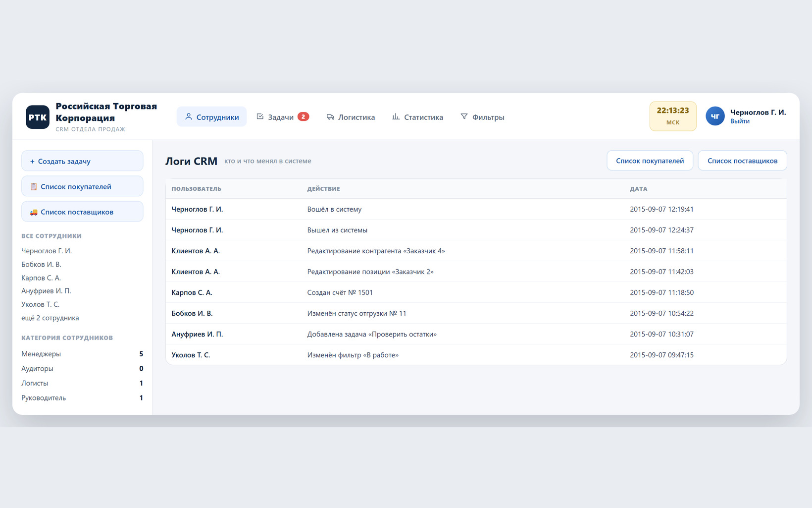Click date 2015-09-07 09:47:15
The width and height of the screenshot is (812, 508).
[661, 355]
